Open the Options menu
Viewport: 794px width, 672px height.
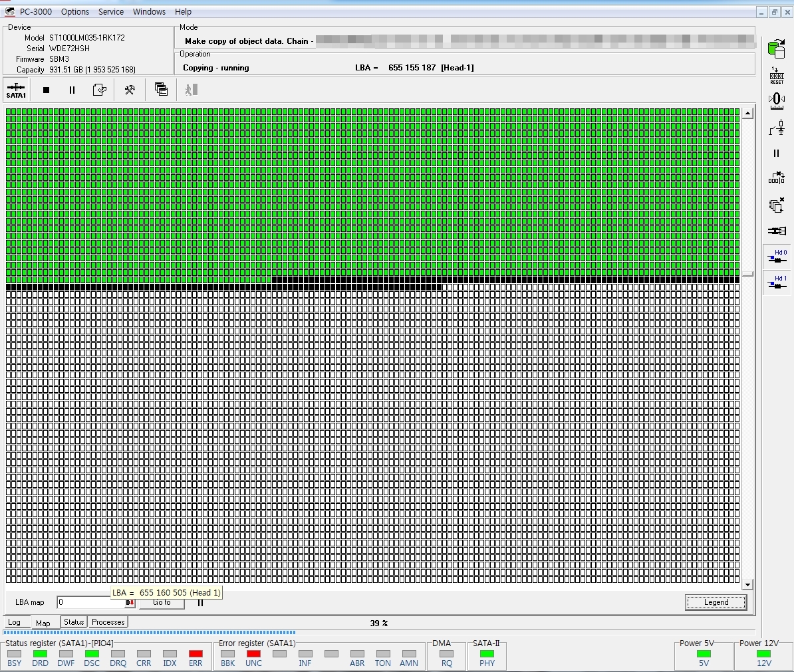click(x=75, y=12)
